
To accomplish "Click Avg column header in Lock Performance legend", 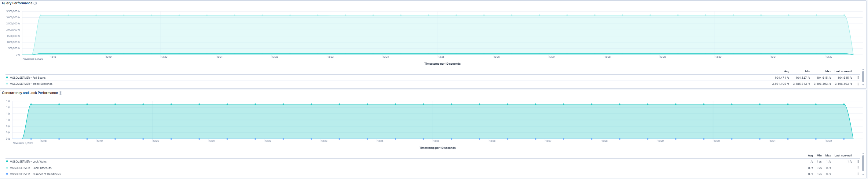I will coord(810,156).
